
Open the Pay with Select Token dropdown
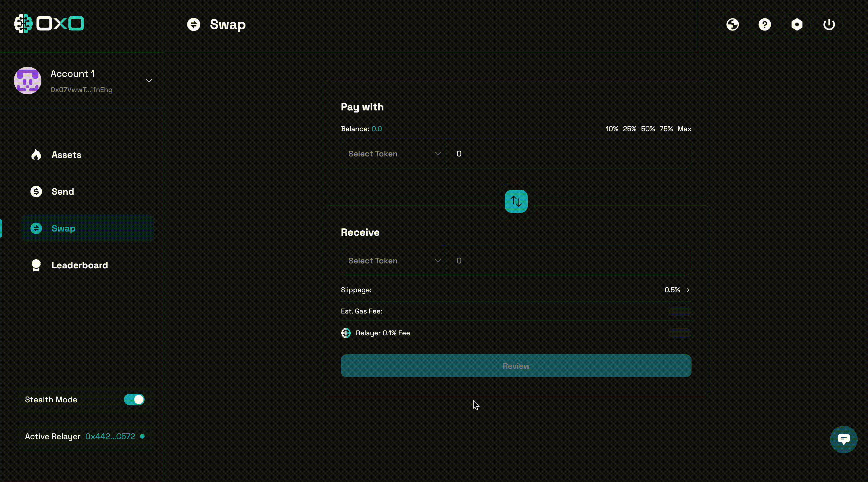coord(393,154)
